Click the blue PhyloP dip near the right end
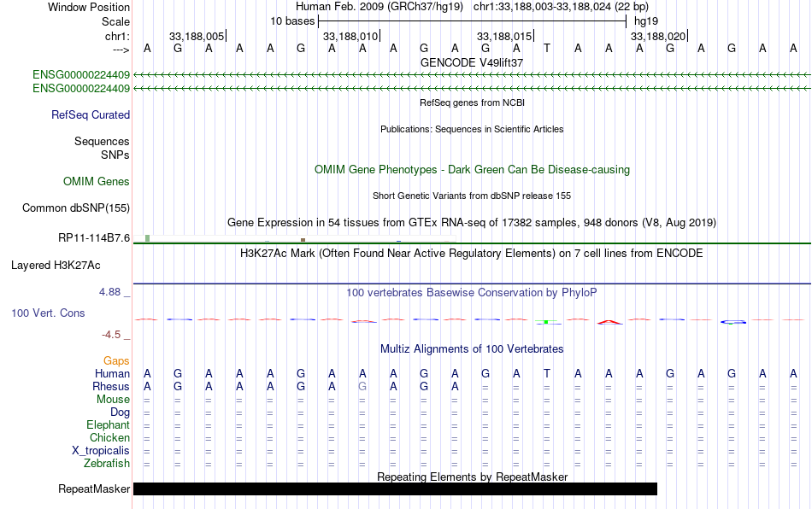The image size is (812, 509). 733,322
